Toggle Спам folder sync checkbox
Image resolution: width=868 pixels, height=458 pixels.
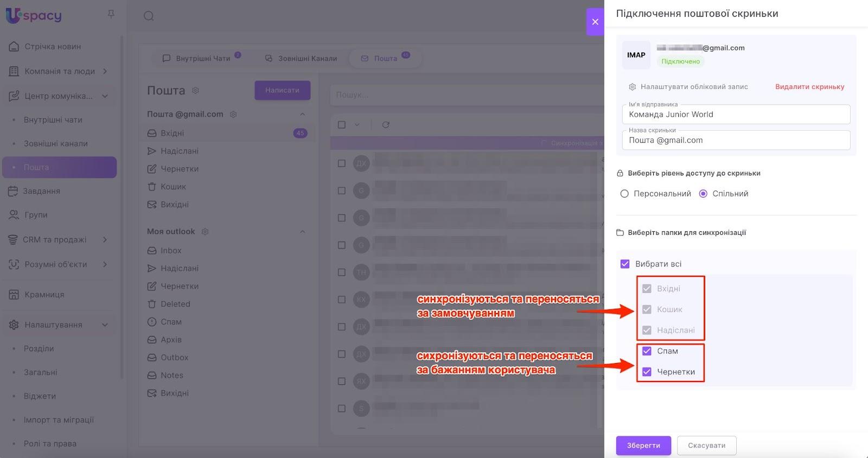[647, 351]
